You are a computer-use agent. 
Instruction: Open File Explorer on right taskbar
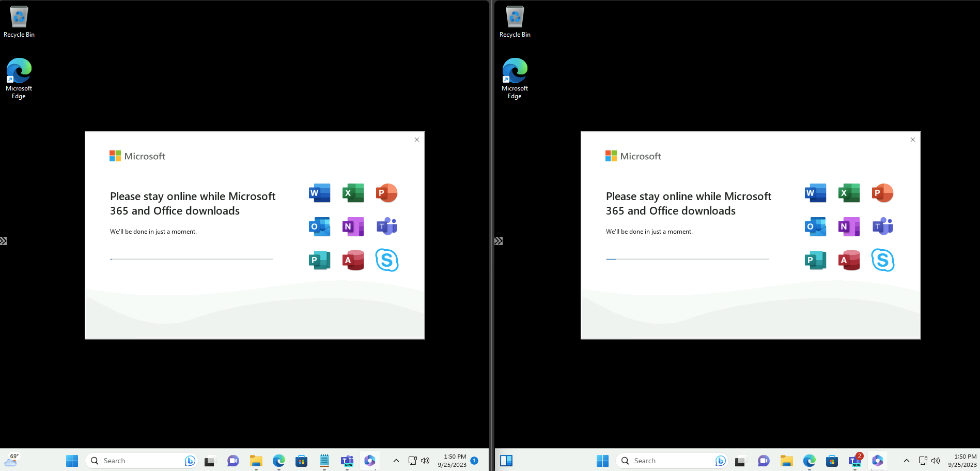tap(786, 461)
